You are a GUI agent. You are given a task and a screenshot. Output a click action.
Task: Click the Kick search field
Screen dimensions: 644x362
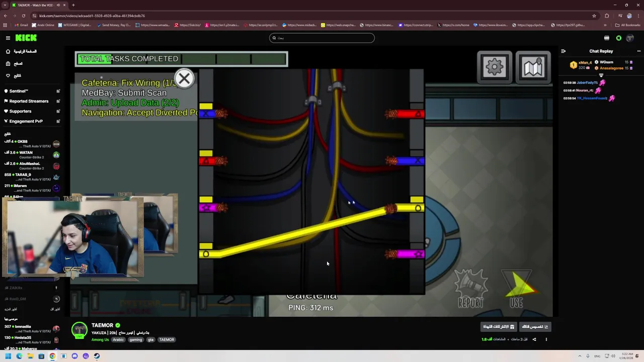(322, 38)
